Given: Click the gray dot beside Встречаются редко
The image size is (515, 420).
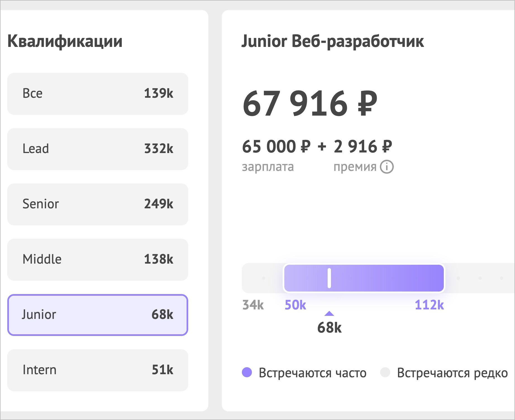Looking at the screenshot, I should 385,372.
